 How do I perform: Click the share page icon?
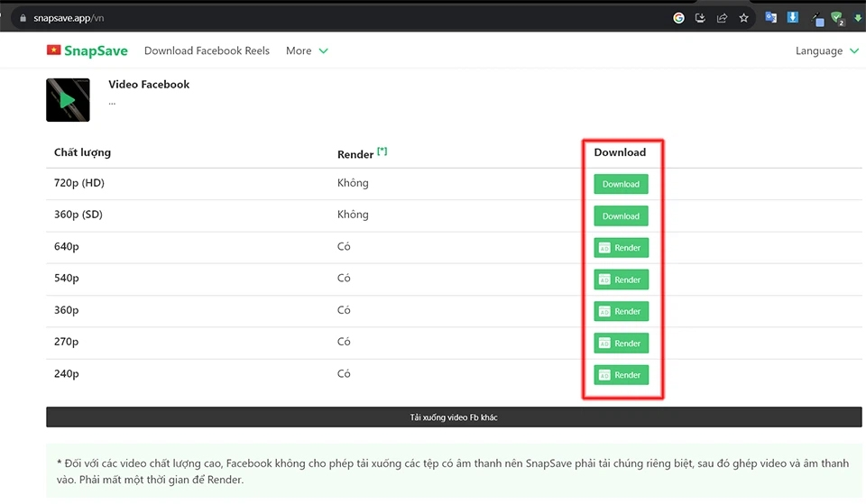pos(722,17)
